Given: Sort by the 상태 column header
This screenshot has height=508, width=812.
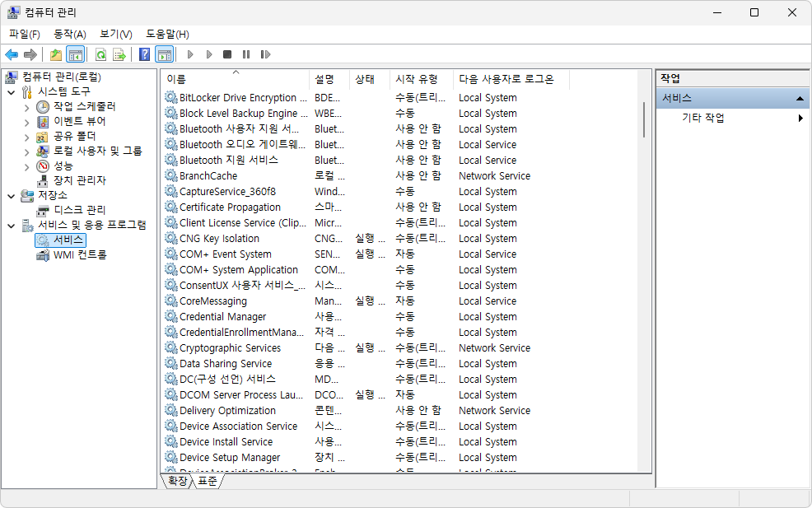Looking at the screenshot, I should 370,79.
